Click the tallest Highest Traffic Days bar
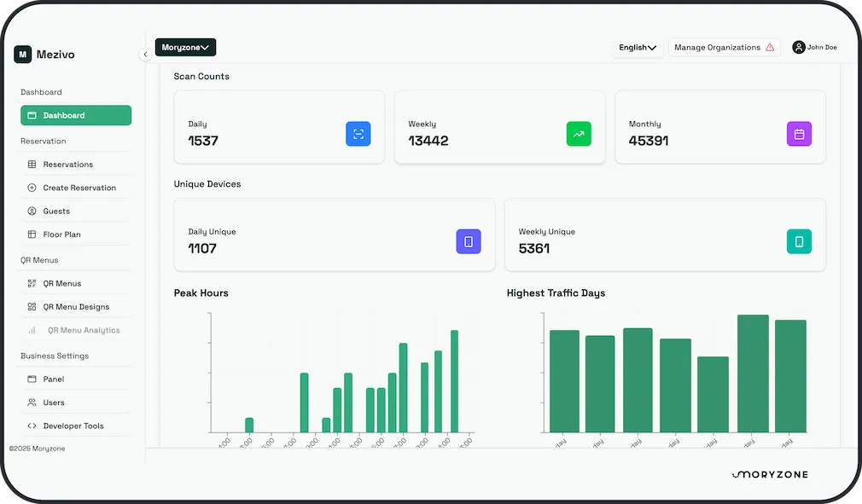This screenshot has width=862, height=504. click(x=753, y=374)
